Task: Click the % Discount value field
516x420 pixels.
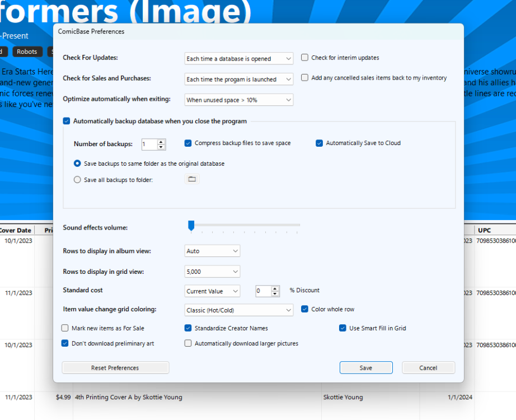Action: 264,291
